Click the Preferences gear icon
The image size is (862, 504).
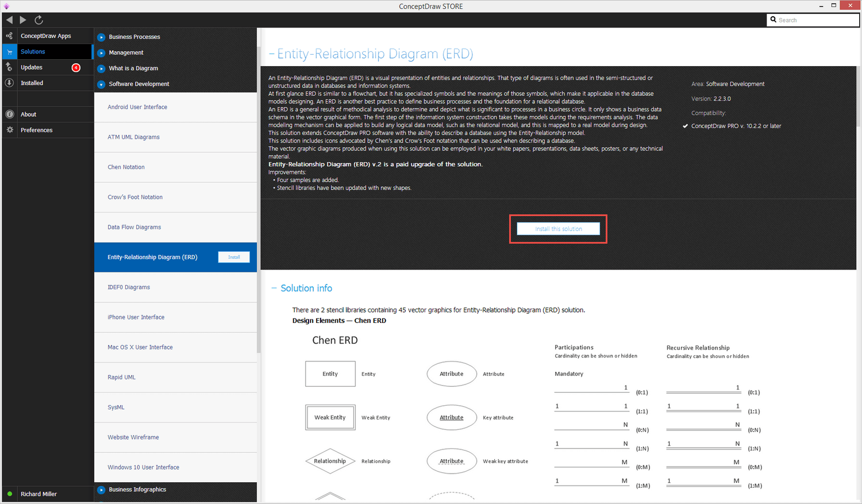point(9,130)
